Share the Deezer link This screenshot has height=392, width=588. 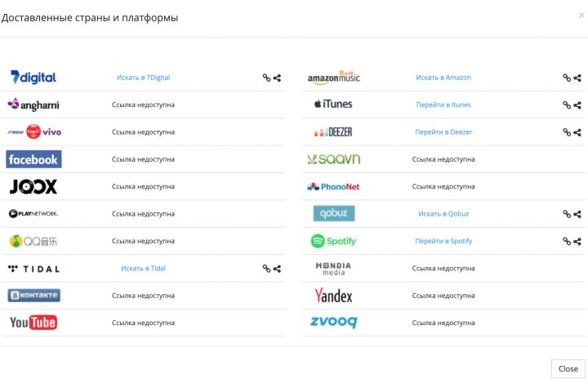[x=577, y=132]
